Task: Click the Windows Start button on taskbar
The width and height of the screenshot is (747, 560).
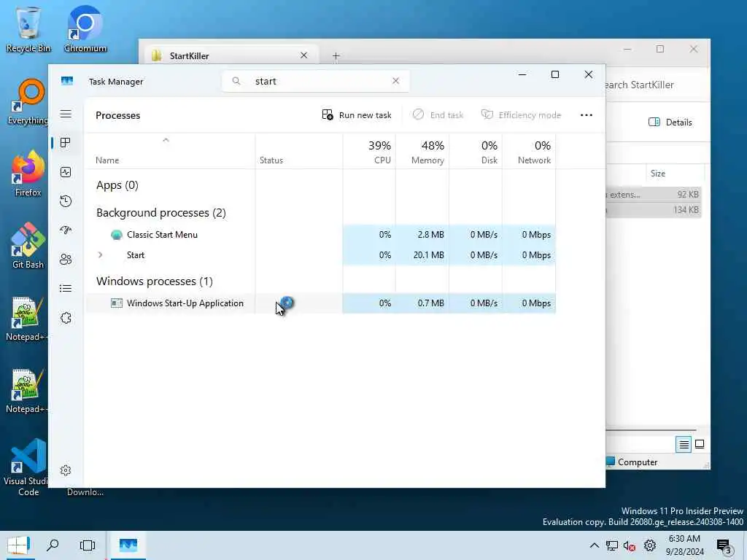Action: [x=18, y=545]
